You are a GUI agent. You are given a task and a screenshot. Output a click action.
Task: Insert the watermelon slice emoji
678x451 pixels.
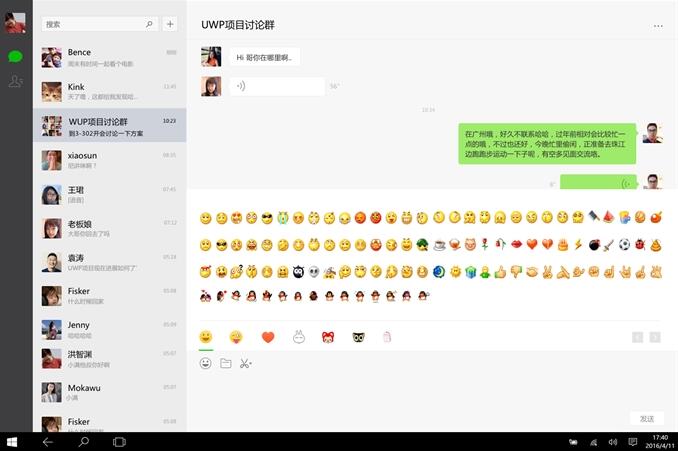[x=609, y=217]
